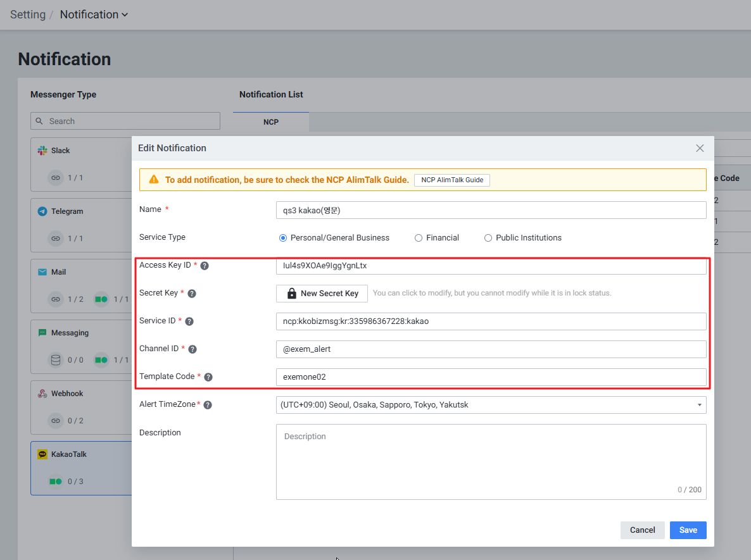Save the notification settings
Image resolution: width=751 pixels, height=560 pixels.
coord(688,530)
